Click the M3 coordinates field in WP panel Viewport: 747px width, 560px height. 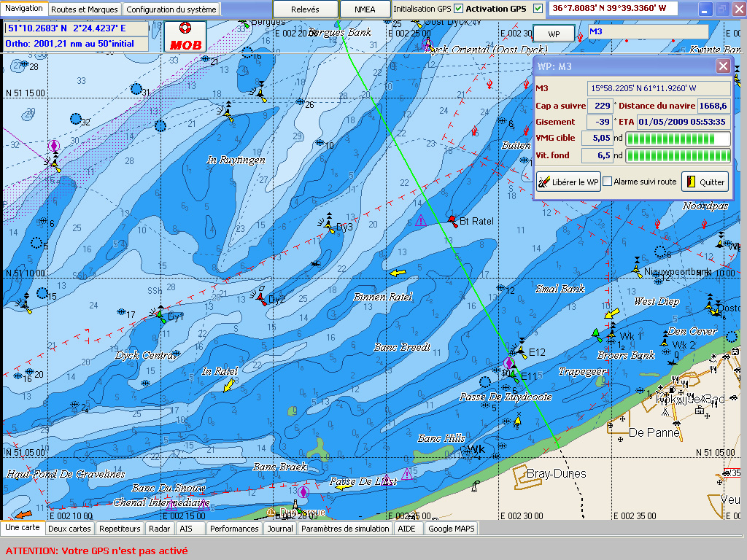(659, 88)
